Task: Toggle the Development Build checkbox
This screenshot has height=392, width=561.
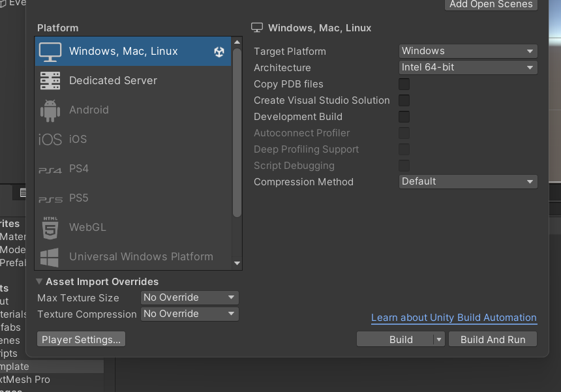Action: (404, 117)
